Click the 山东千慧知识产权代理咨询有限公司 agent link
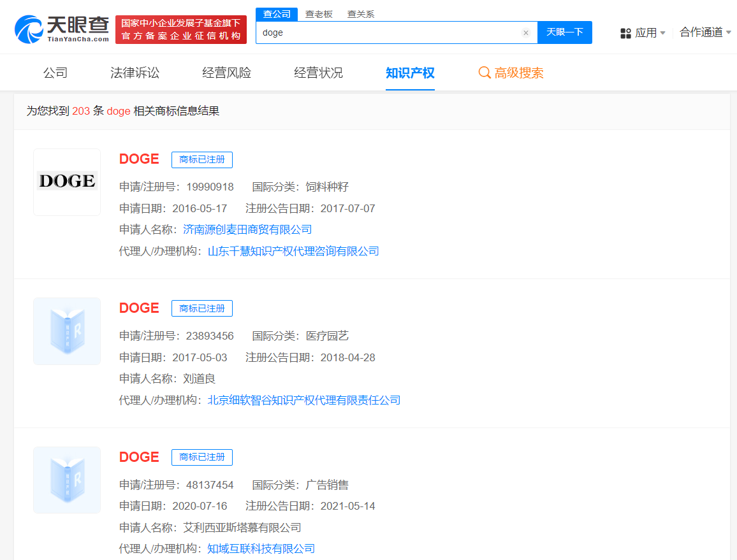 pyautogui.click(x=293, y=251)
